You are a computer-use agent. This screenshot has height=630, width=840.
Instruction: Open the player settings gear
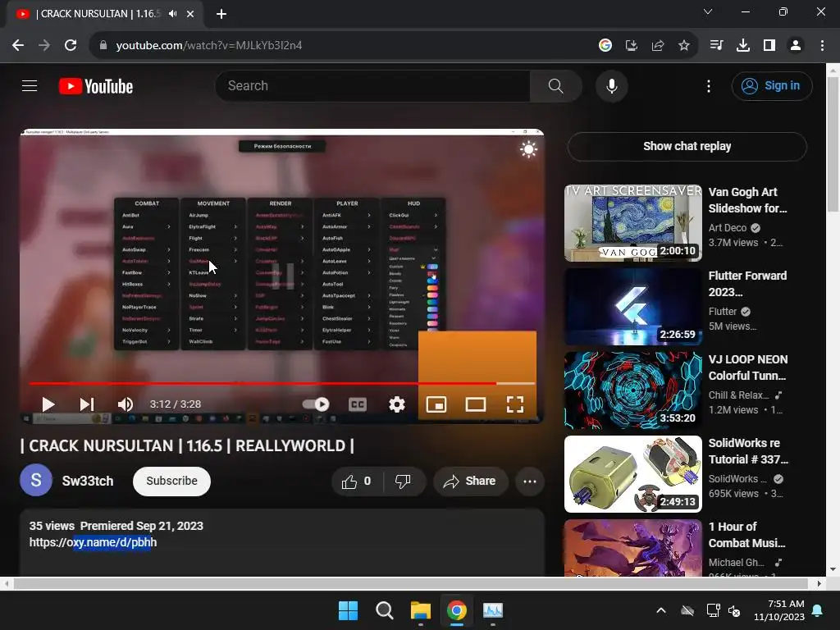(x=397, y=404)
